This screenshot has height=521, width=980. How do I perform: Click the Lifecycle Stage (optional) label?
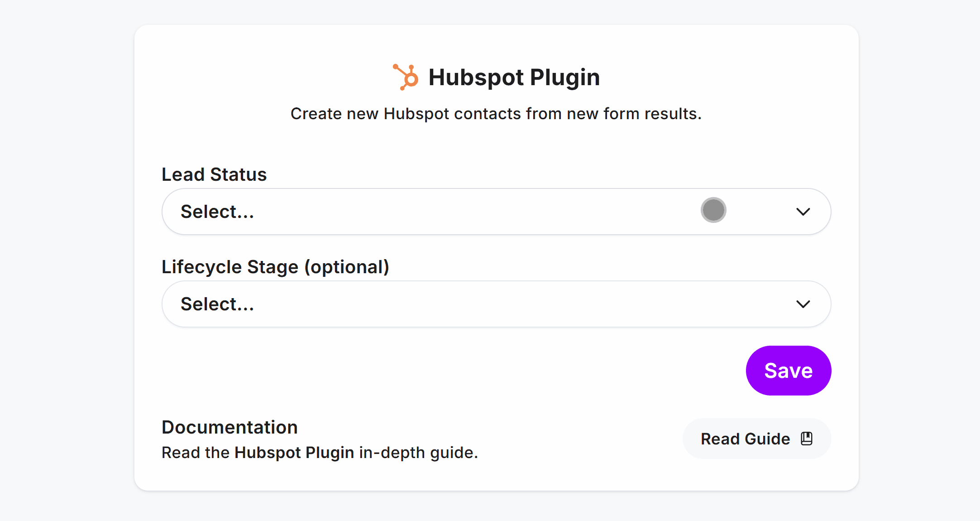[x=275, y=267]
